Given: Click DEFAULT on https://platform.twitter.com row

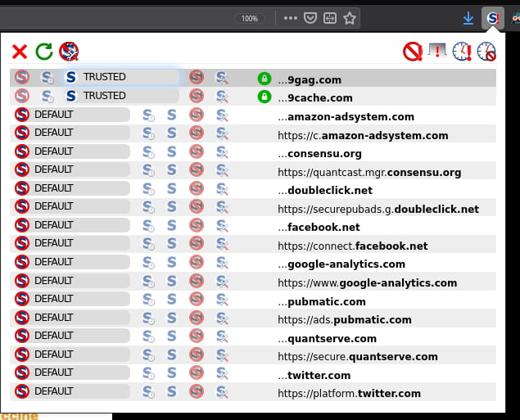Looking at the screenshot, I should click(x=71, y=391).
